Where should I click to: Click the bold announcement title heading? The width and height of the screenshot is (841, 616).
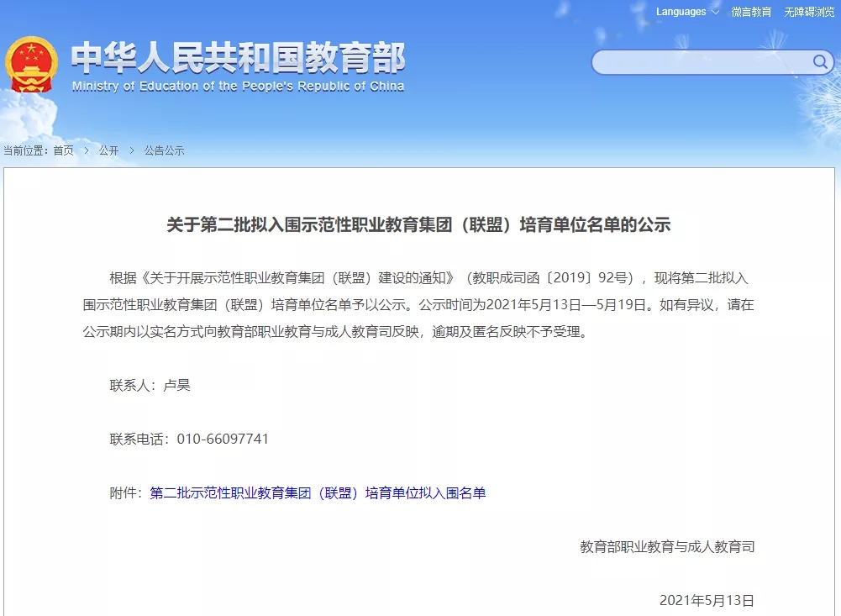point(418,224)
